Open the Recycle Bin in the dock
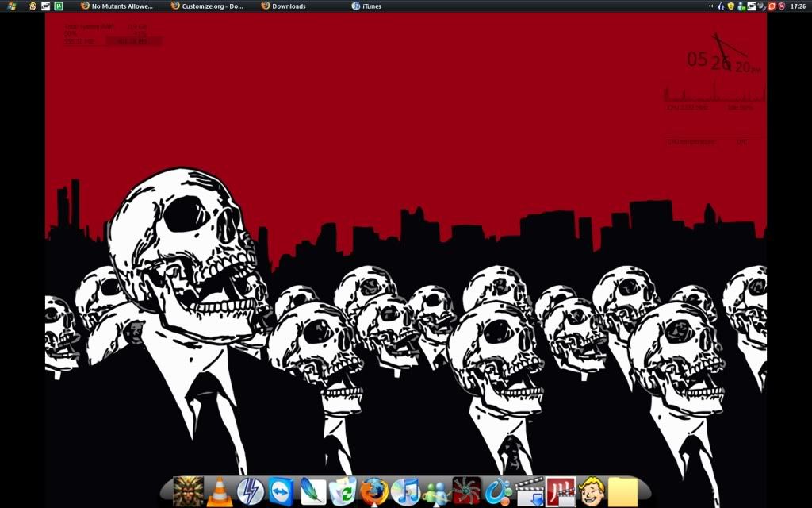The image size is (812, 508). [x=343, y=491]
